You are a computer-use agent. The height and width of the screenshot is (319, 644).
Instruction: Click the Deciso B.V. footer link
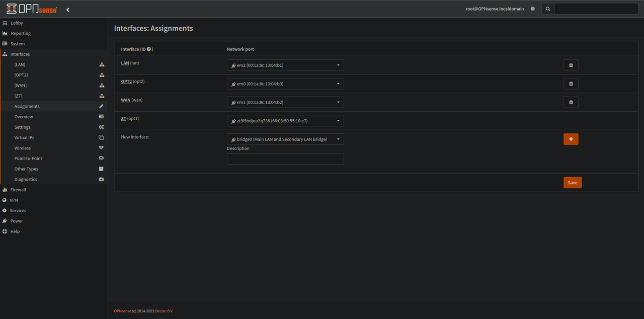[x=164, y=311]
